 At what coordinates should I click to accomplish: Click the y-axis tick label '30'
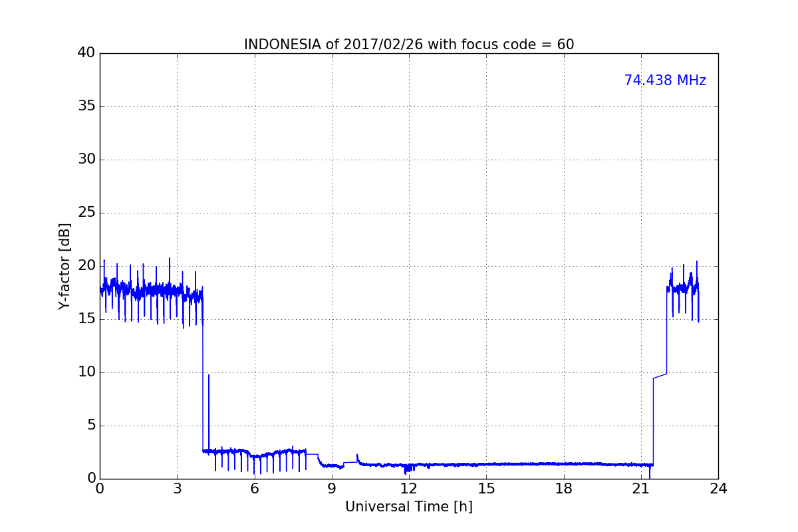pyautogui.click(x=86, y=160)
